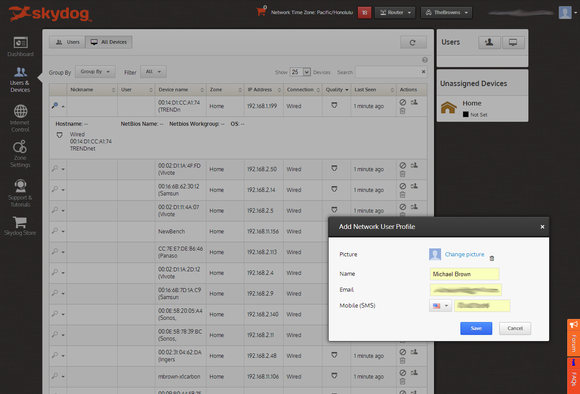Close the Add Network User Profile dialog
The width and height of the screenshot is (580, 394).
[542, 227]
